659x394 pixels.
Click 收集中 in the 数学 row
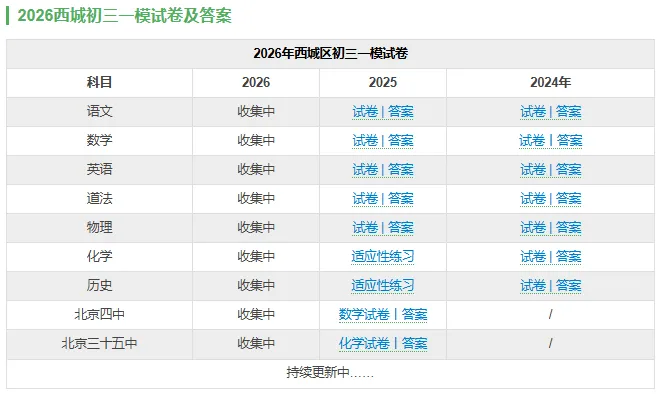(x=256, y=140)
